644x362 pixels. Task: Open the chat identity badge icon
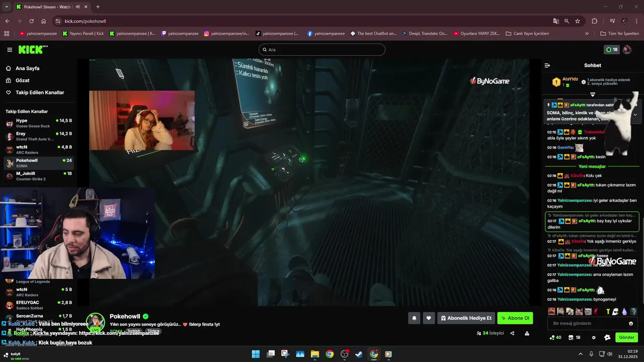pos(607,337)
